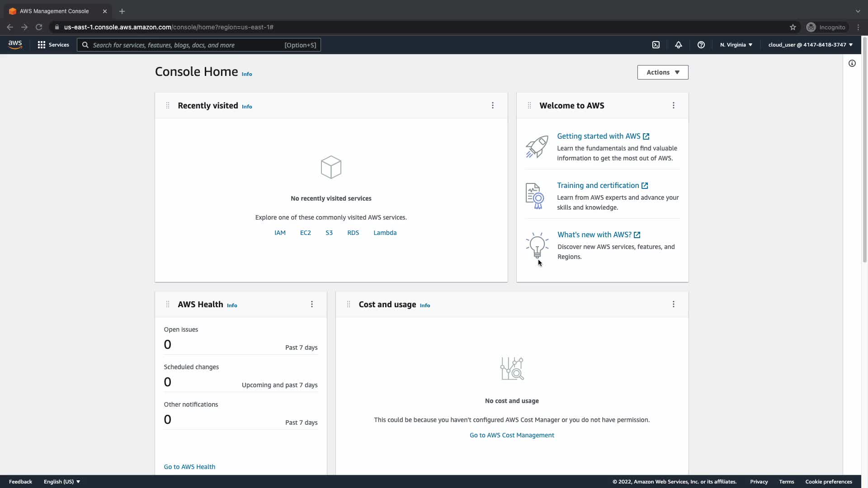The image size is (868, 488).
Task: Open the EC2 service link
Action: click(x=306, y=233)
